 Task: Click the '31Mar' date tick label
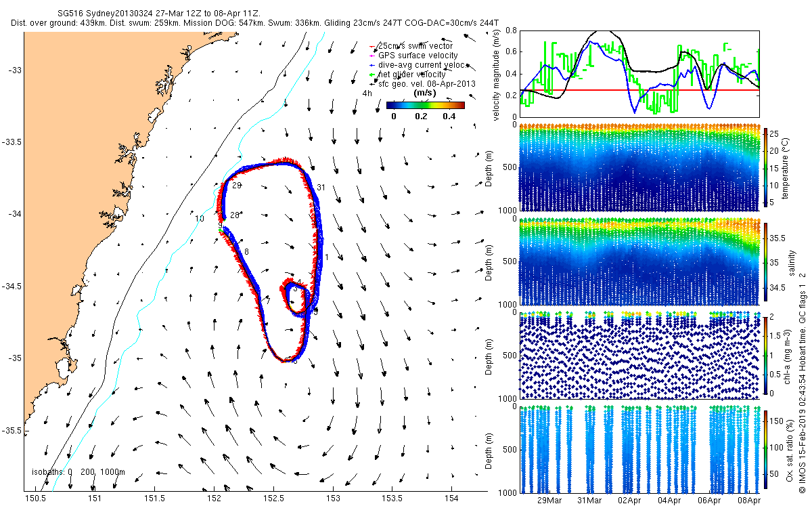coord(589,500)
